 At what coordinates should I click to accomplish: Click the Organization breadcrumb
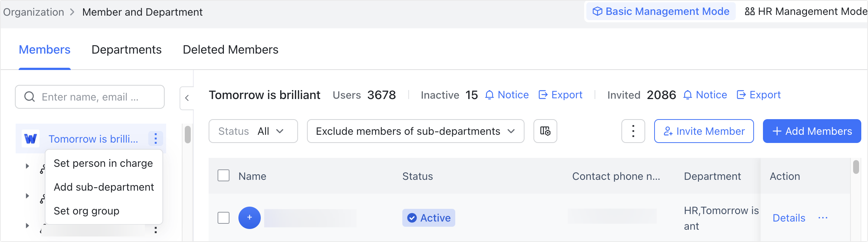(34, 12)
